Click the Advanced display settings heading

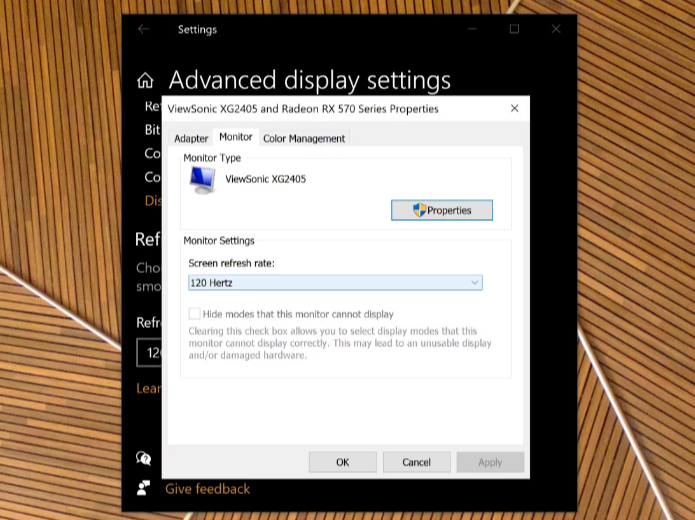point(309,80)
